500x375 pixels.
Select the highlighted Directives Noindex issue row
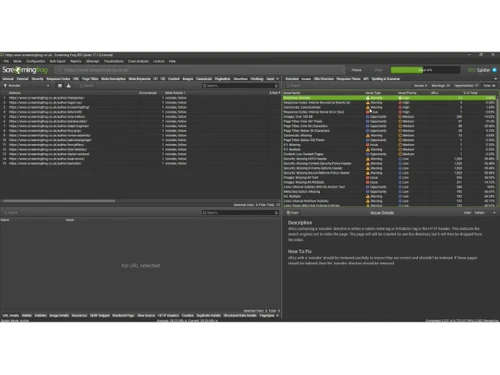(x=389, y=98)
